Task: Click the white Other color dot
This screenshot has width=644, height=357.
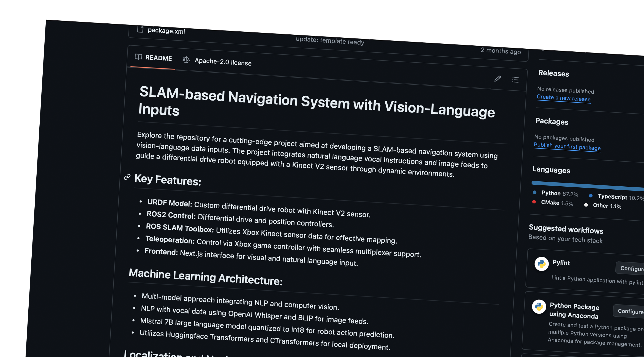Action: pos(586,205)
